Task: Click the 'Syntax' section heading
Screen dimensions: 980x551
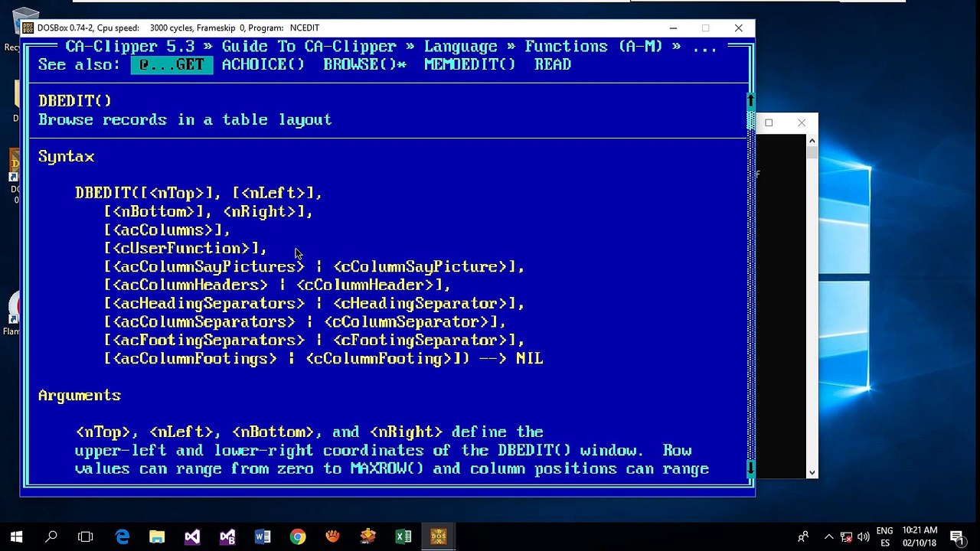Action: (x=66, y=156)
